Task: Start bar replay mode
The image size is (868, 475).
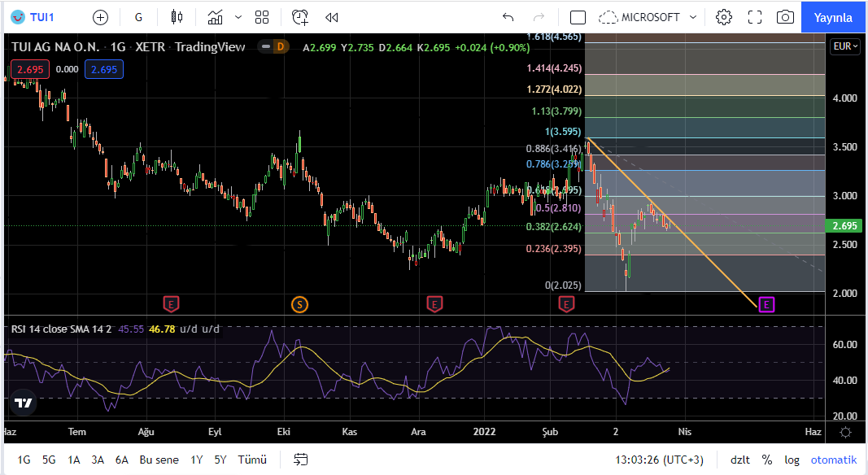Action: (x=332, y=17)
